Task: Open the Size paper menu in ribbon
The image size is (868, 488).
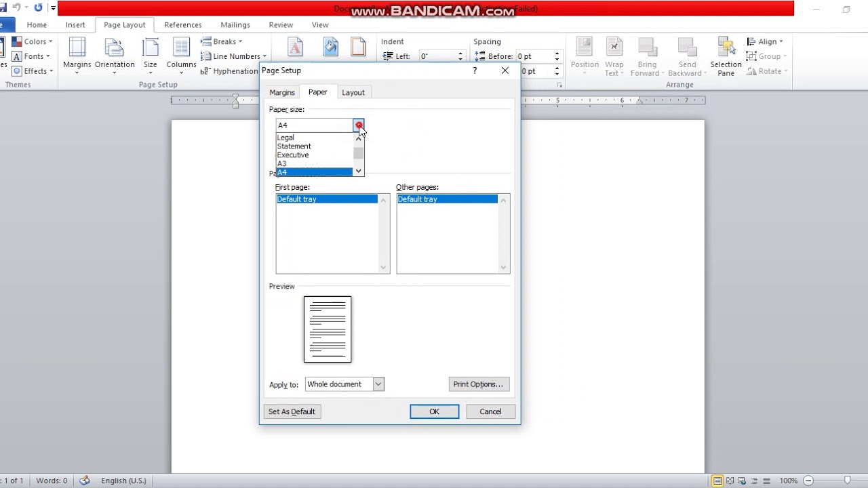Action: click(150, 56)
